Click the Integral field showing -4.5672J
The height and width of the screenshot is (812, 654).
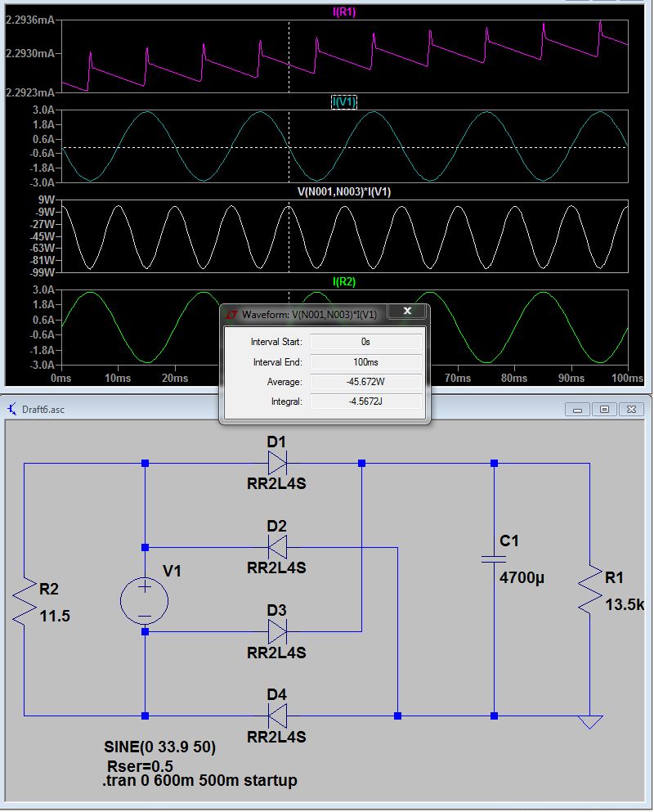pyautogui.click(x=365, y=402)
